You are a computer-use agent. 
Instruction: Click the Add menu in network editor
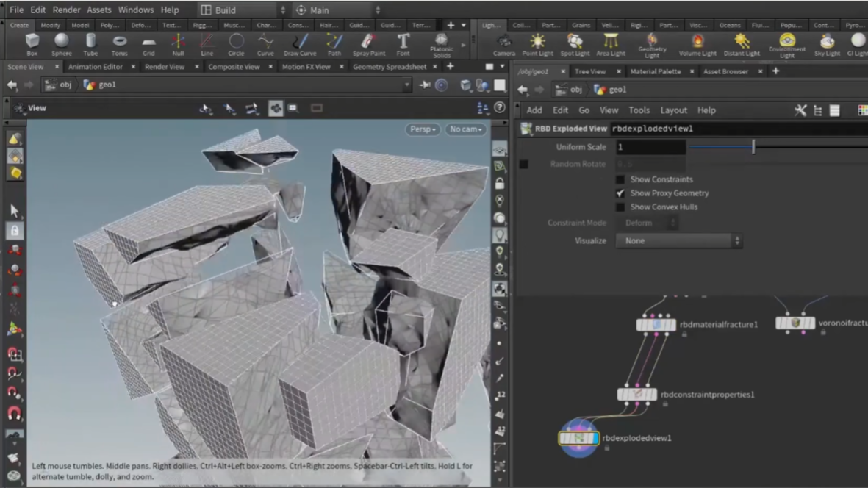(x=534, y=110)
